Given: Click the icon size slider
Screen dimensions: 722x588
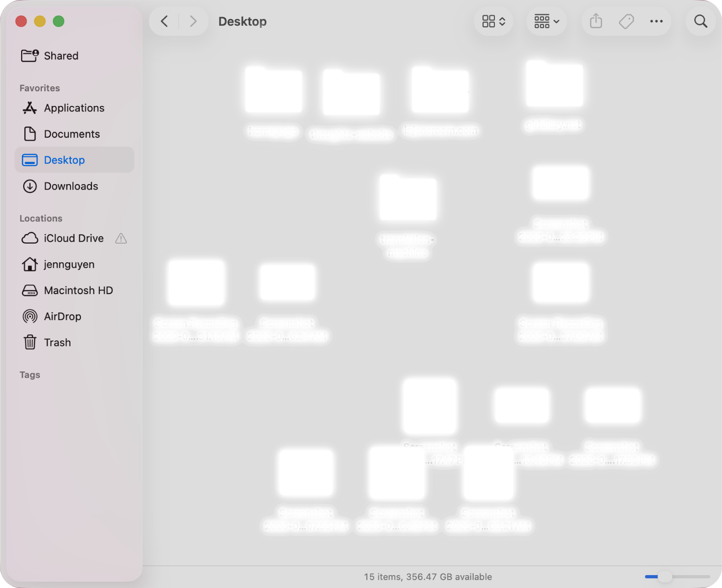Looking at the screenshot, I should click(677, 577).
